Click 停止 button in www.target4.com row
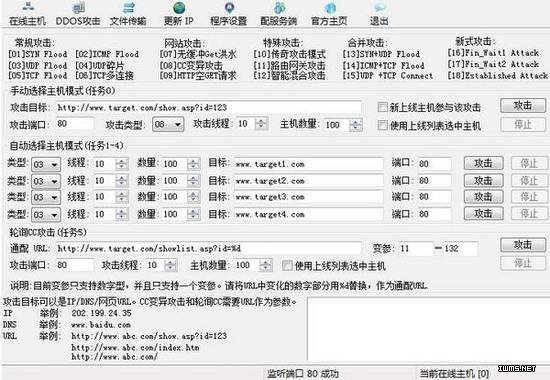 (x=529, y=213)
